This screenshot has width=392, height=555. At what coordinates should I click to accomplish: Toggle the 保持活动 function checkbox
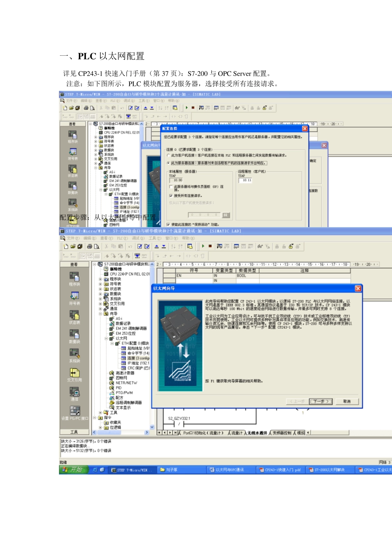click(168, 225)
